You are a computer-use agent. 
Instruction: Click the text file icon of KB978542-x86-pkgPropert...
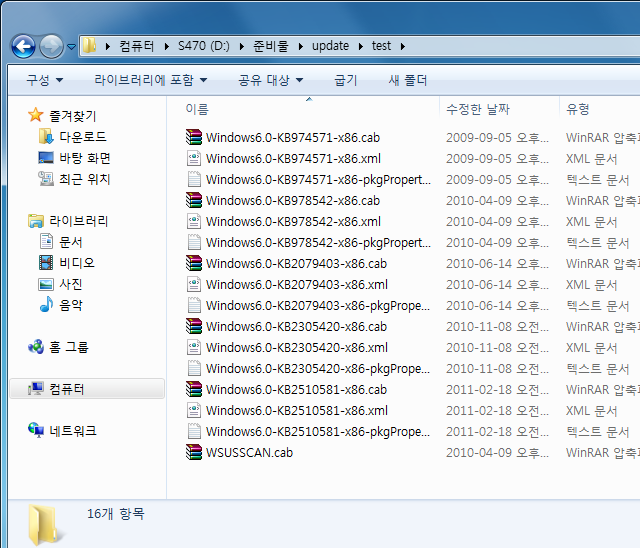[x=194, y=242]
